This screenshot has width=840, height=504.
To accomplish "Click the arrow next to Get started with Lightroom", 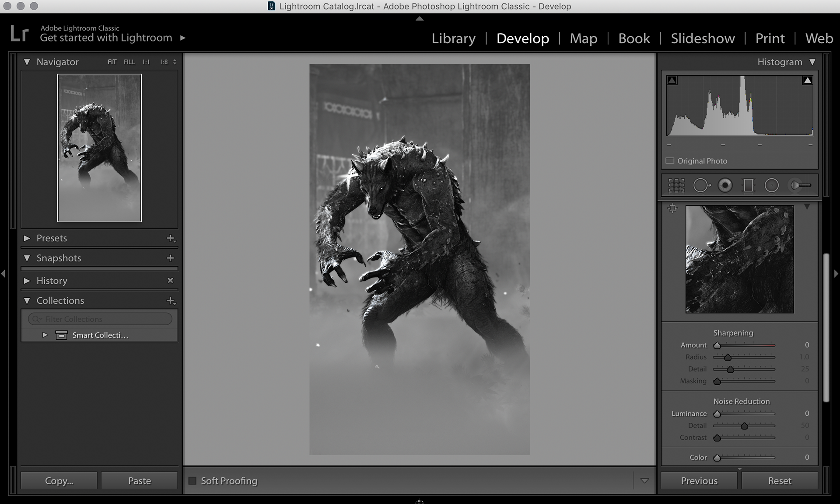I will pos(183,38).
